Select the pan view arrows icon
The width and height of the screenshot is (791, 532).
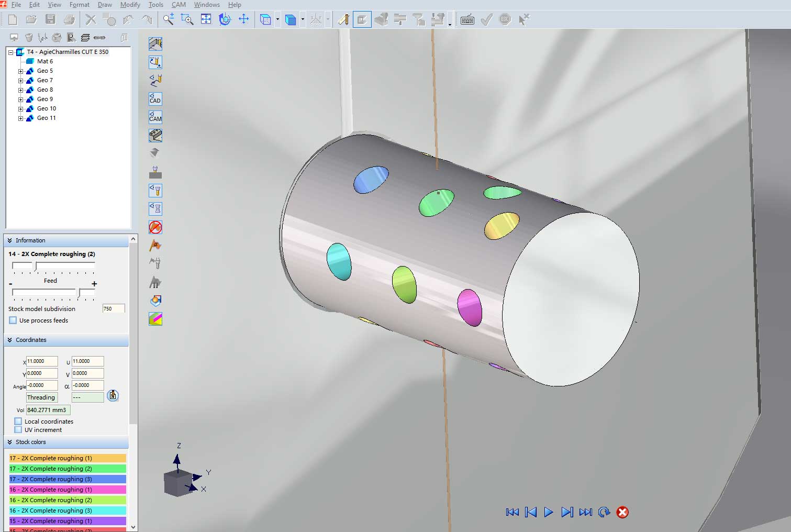[244, 20]
